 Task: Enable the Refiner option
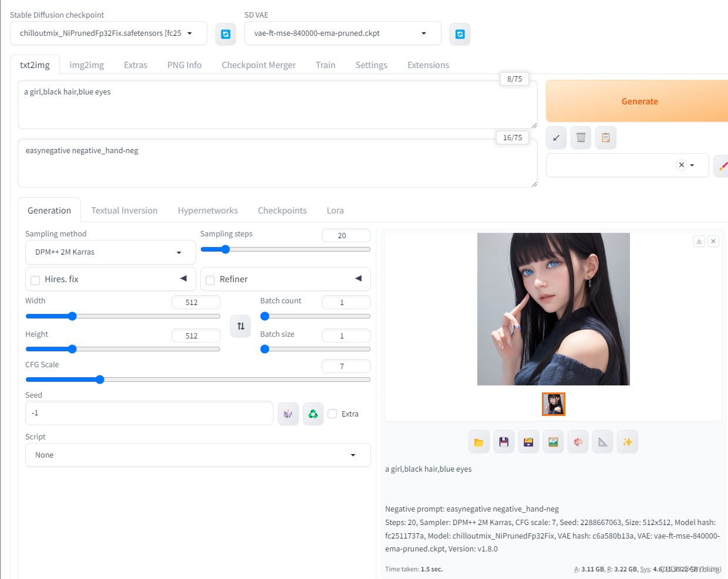point(210,280)
